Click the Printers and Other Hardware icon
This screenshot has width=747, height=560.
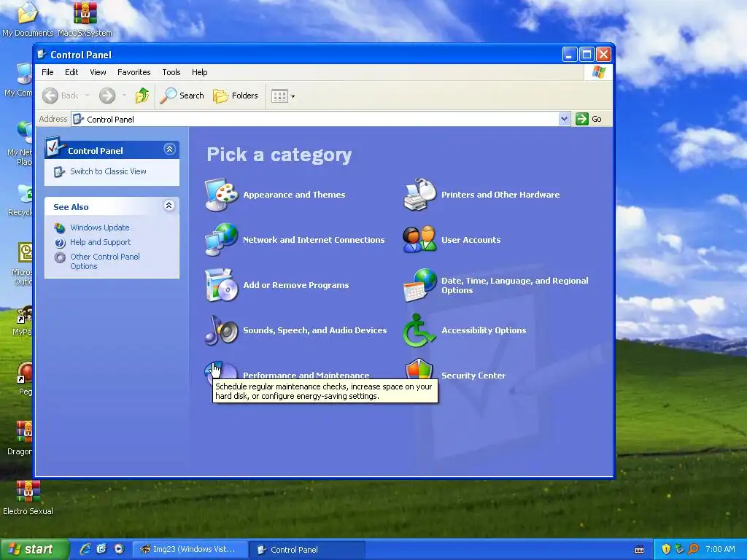pyautogui.click(x=419, y=194)
